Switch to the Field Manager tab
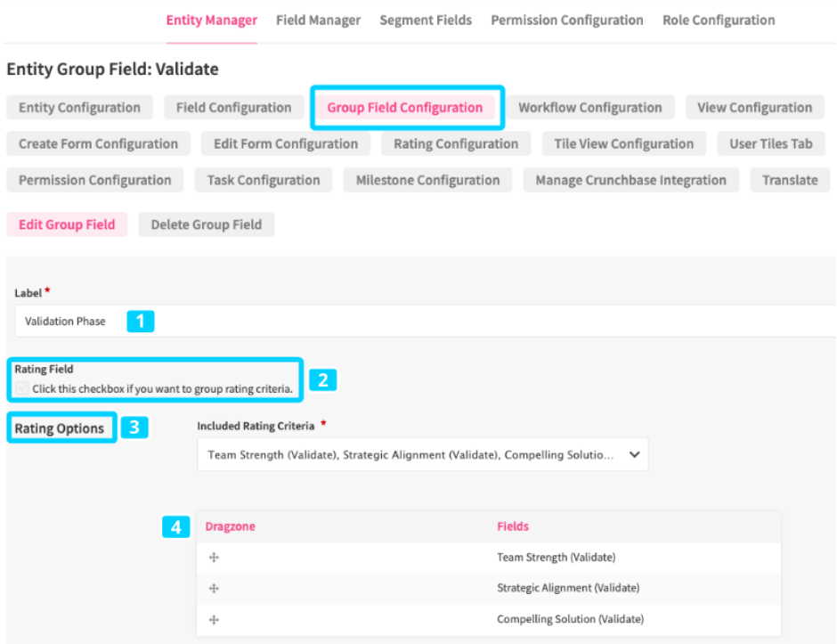The width and height of the screenshot is (837, 644). point(318,20)
